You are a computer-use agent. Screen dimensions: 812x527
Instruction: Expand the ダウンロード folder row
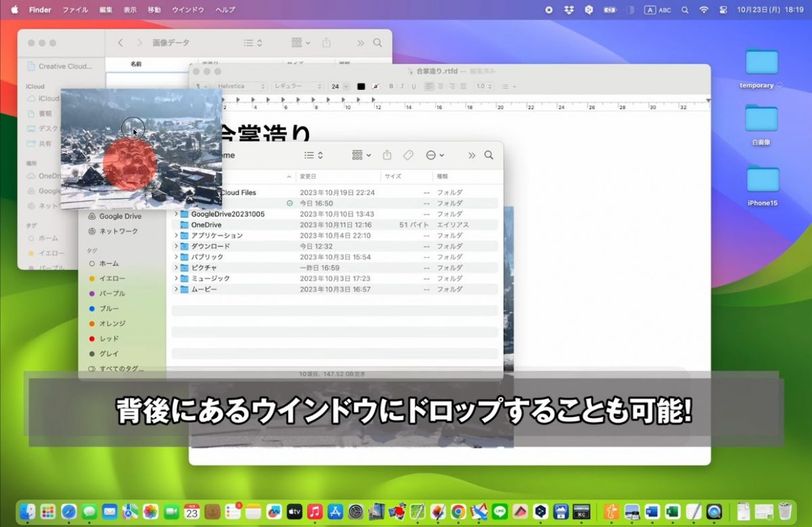[177, 246]
